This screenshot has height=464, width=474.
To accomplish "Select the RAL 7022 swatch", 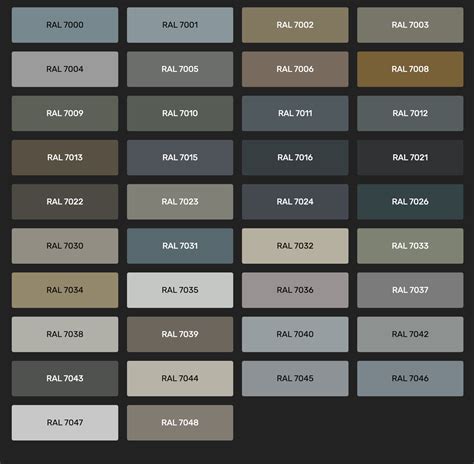I will coord(65,202).
